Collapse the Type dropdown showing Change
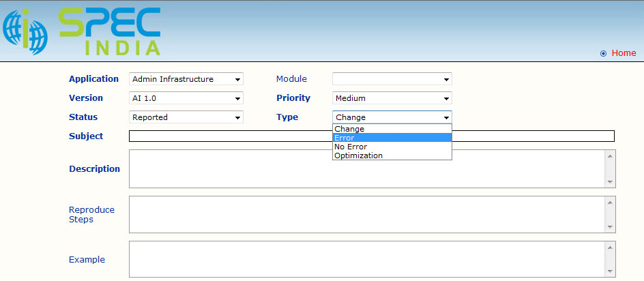This screenshot has width=644, height=281. tap(392, 117)
